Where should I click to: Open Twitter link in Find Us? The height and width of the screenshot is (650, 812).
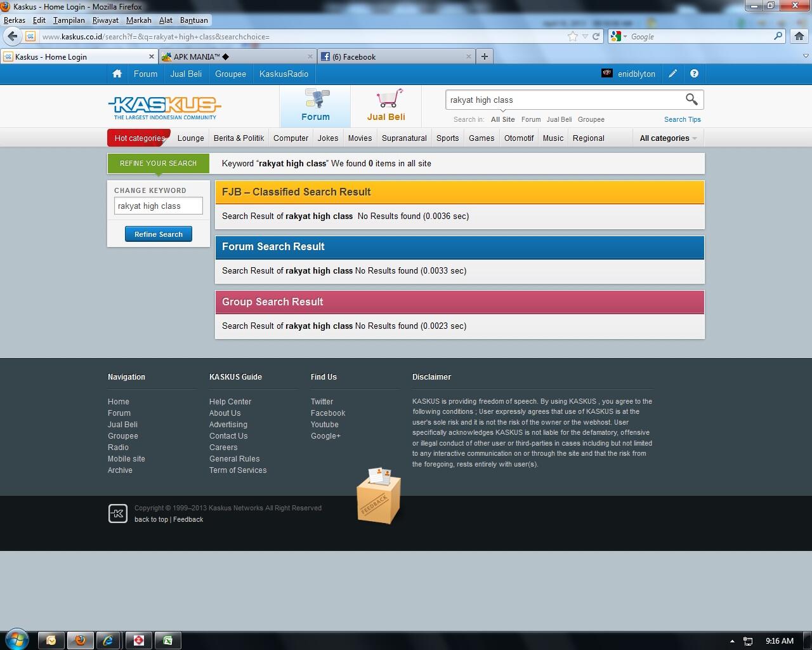[x=322, y=402]
